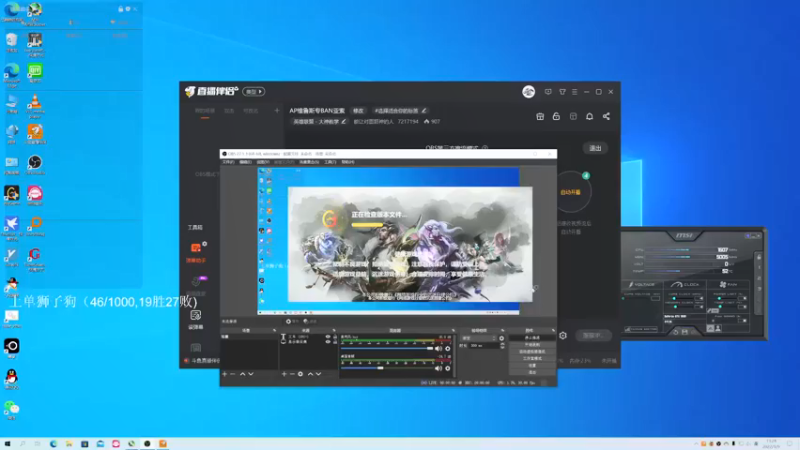
Task: Remove the scene with the minus button in OBS
Action: click(x=233, y=374)
